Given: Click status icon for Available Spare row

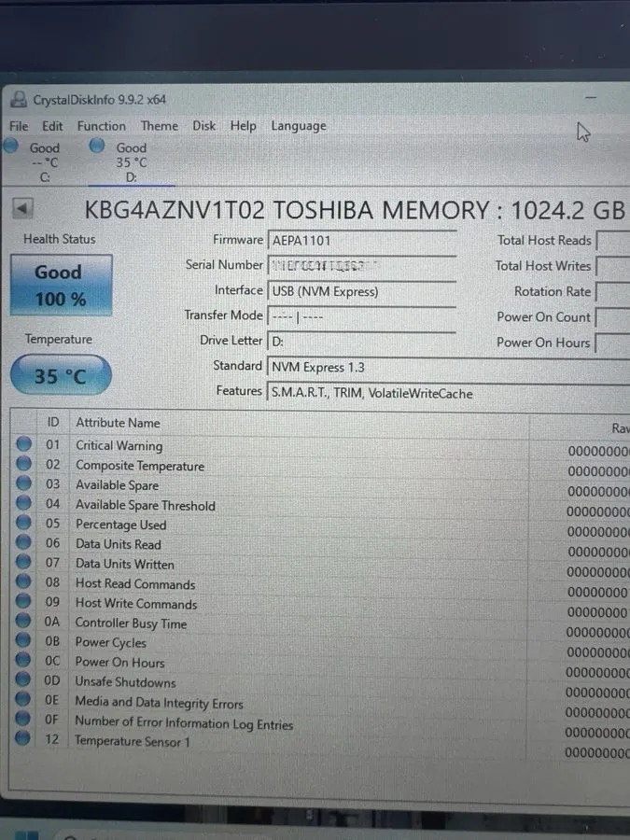Looking at the screenshot, I should click(23, 483).
